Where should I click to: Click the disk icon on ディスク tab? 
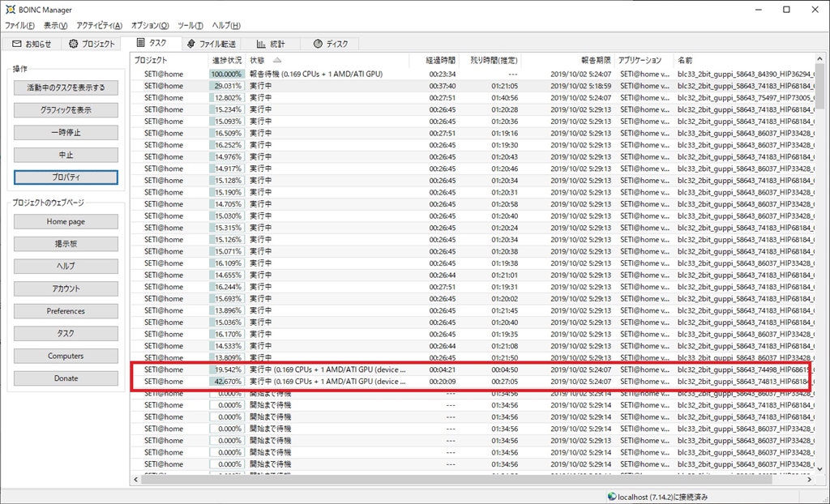point(318,44)
